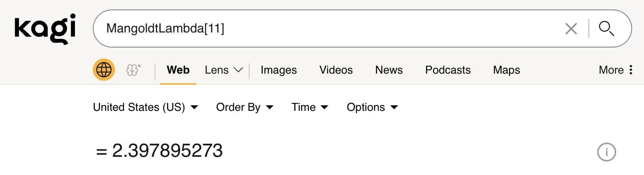Click the info icon beside the result
This screenshot has width=644, height=175.
[x=606, y=152]
